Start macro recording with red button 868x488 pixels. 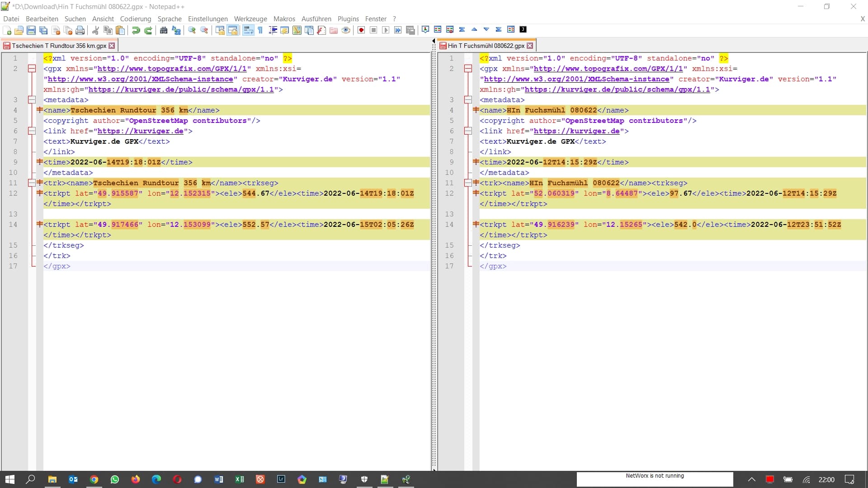point(361,30)
